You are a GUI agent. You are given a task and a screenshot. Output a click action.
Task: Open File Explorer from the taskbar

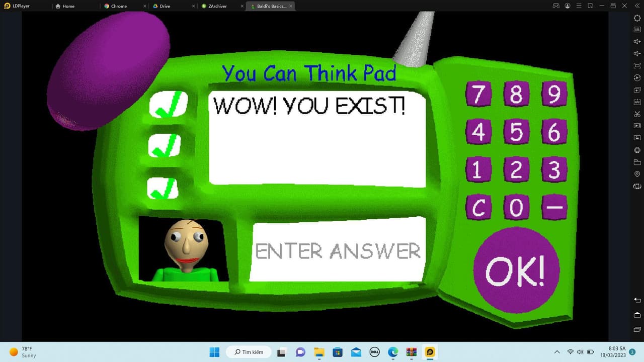tap(319, 352)
